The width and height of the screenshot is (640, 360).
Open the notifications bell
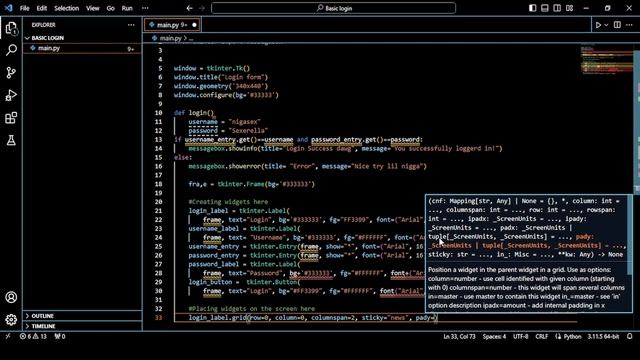630,336
